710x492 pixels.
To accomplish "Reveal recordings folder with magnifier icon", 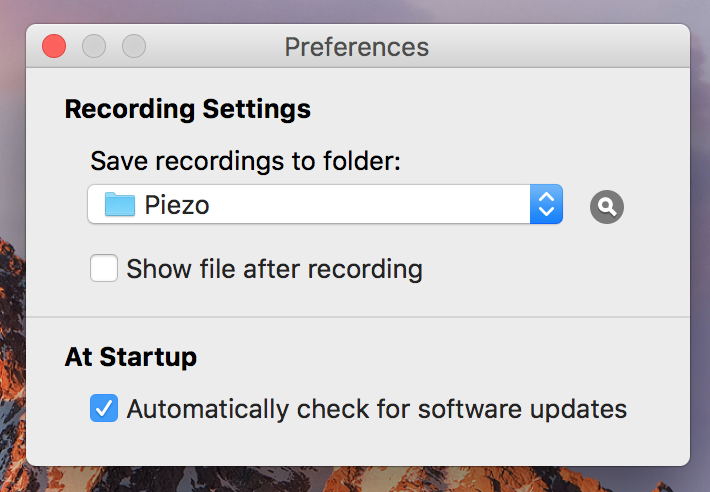I will (607, 207).
